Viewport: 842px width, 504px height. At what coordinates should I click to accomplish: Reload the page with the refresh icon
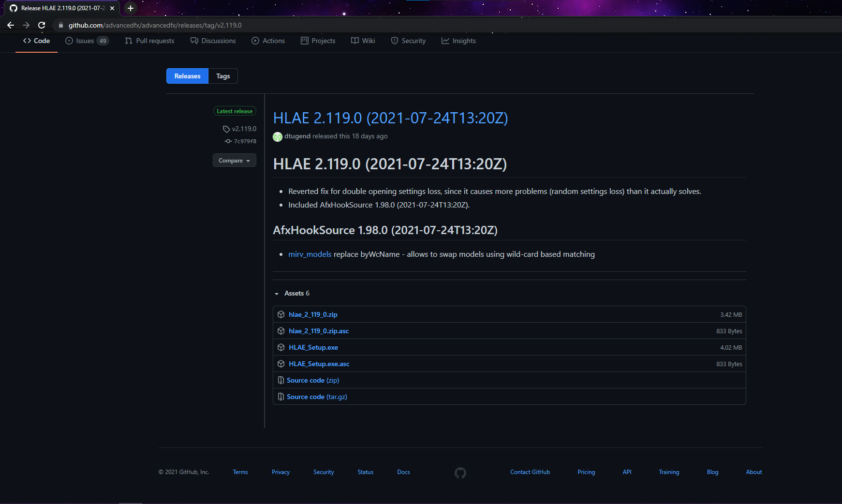click(x=42, y=25)
